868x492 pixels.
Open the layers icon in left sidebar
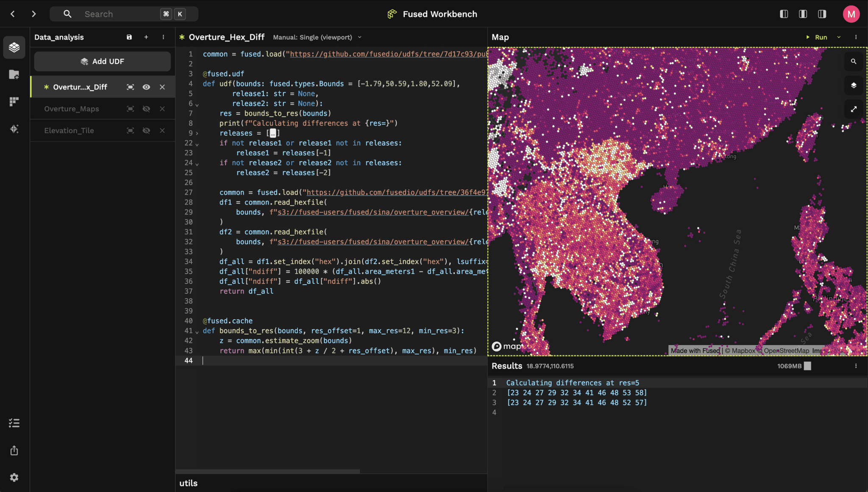(x=14, y=47)
